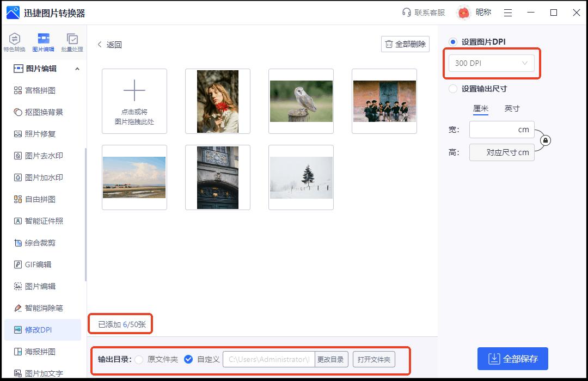Open the 300 DPI dropdown
This screenshot has width=588, height=381.
[x=490, y=63]
